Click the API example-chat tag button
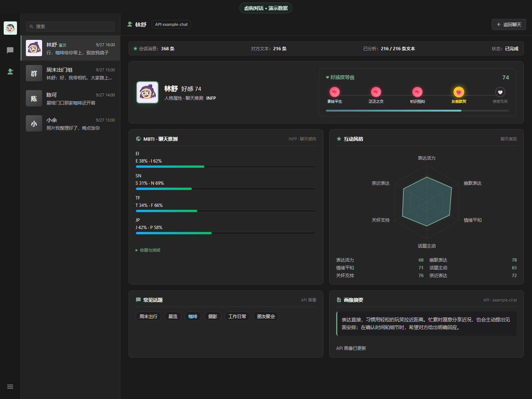532x399 pixels. (x=171, y=24)
